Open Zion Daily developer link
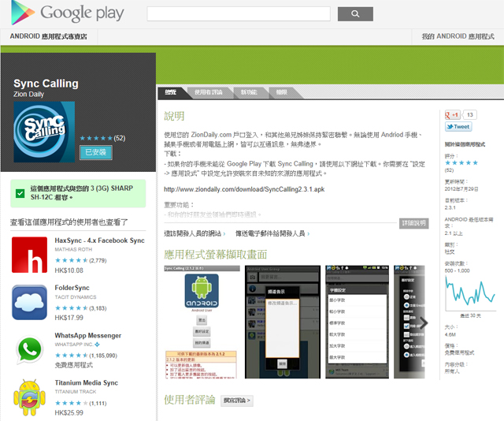The width and height of the screenshot is (504, 421). [x=28, y=95]
